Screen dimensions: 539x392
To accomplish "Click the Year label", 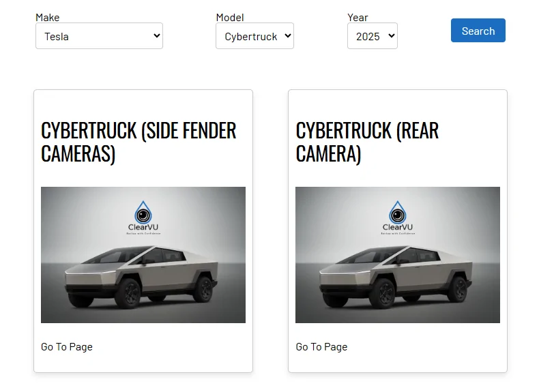I will click(x=358, y=18).
